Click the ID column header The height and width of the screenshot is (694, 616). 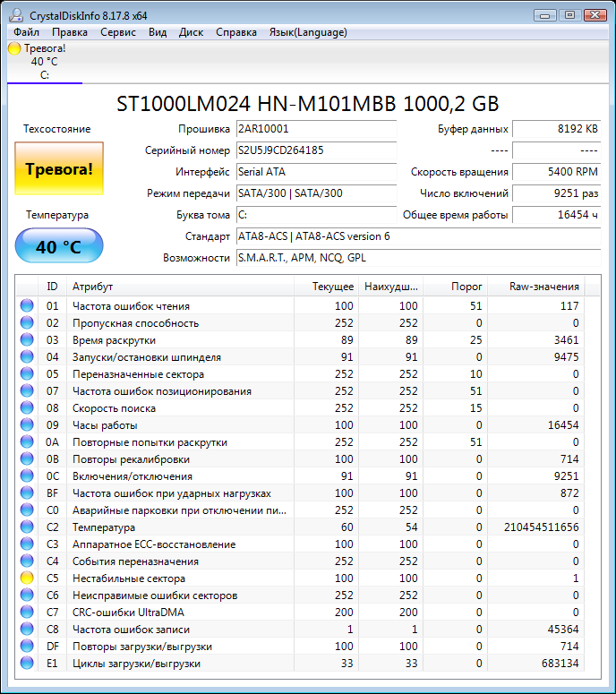pos(52,287)
